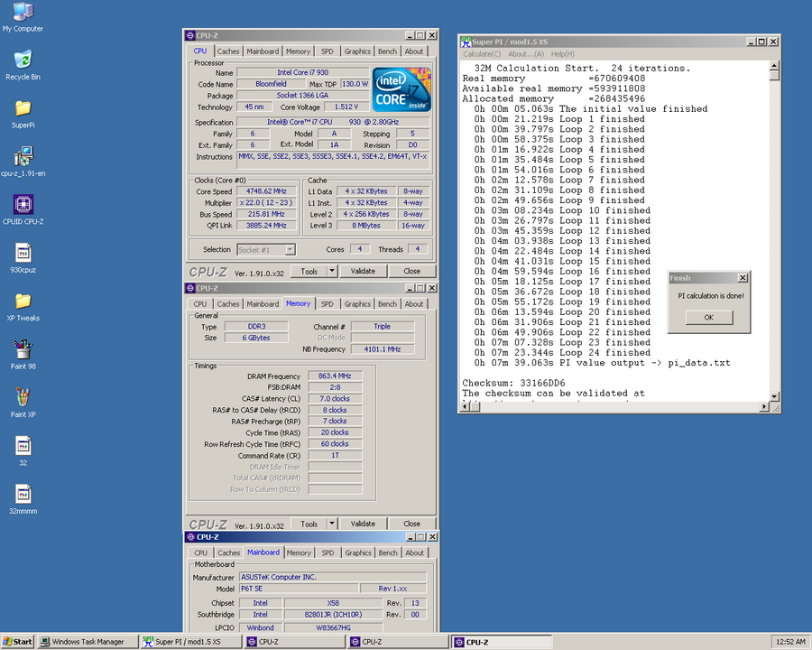Click Super PI window title icon

[x=466, y=42]
